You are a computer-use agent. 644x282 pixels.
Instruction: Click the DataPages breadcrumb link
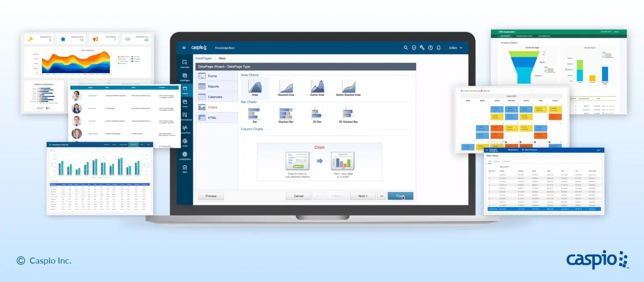click(203, 58)
